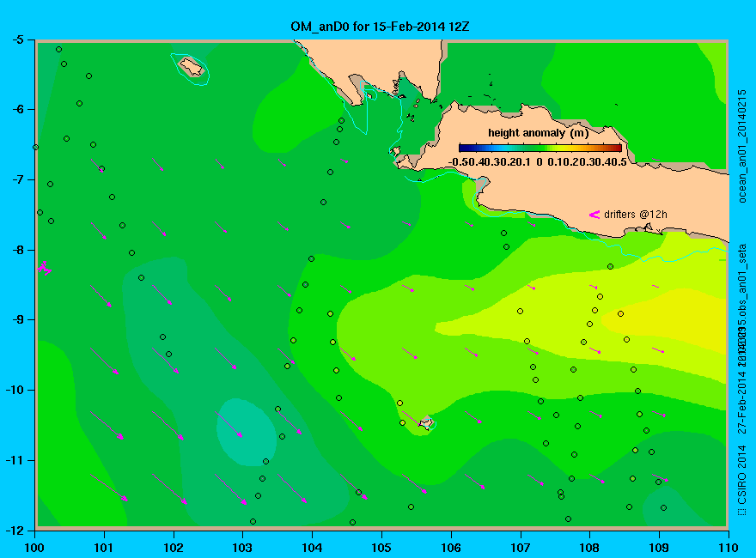Click the x-axis tick label "104"
Screen dimensions: 756x558
pyautogui.click(x=312, y=548)
